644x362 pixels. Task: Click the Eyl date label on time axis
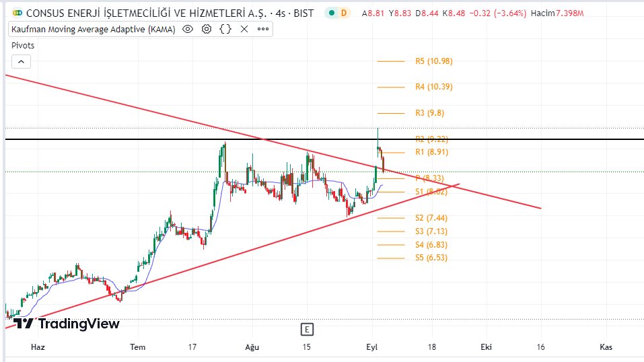click(x=371, y=347)
